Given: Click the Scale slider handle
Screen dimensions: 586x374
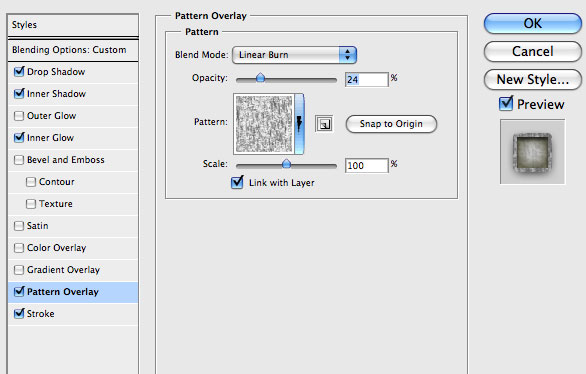Looking at the screenshot, I should point(286,164).
